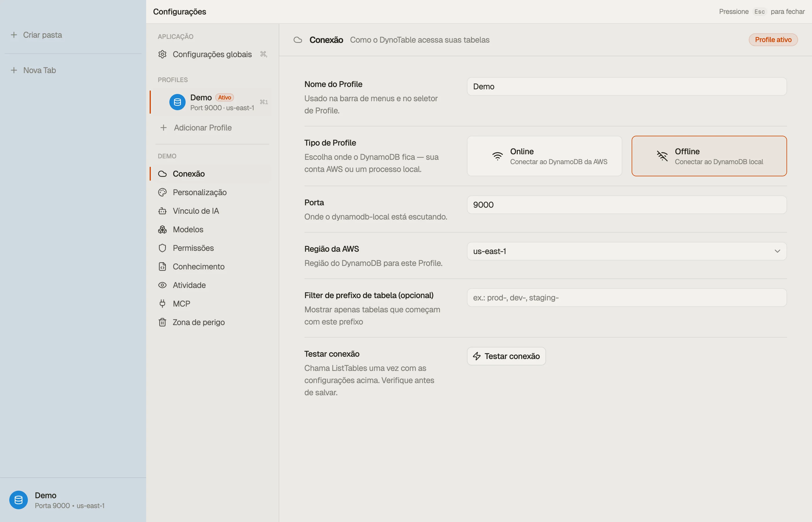This screenshot has height=522, width=812.
Task: Open the Demo profile switcher at bottom left
Action: pyautogui.click(x=73, y=500)
